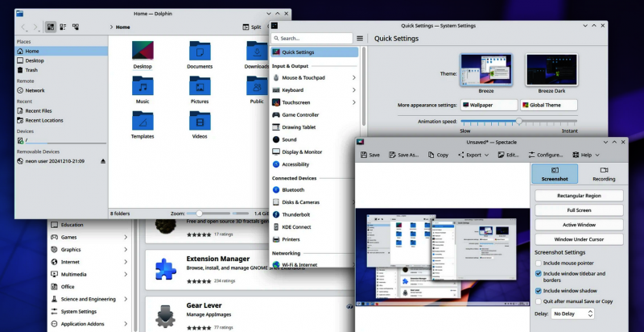The image size is (644, 332).
Task: Switch Dolphin to icons view mode
Action: [50, 27]
